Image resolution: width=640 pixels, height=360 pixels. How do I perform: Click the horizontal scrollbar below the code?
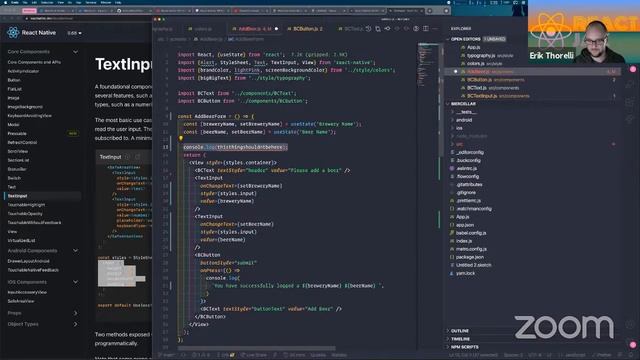[x=256, y=349]
